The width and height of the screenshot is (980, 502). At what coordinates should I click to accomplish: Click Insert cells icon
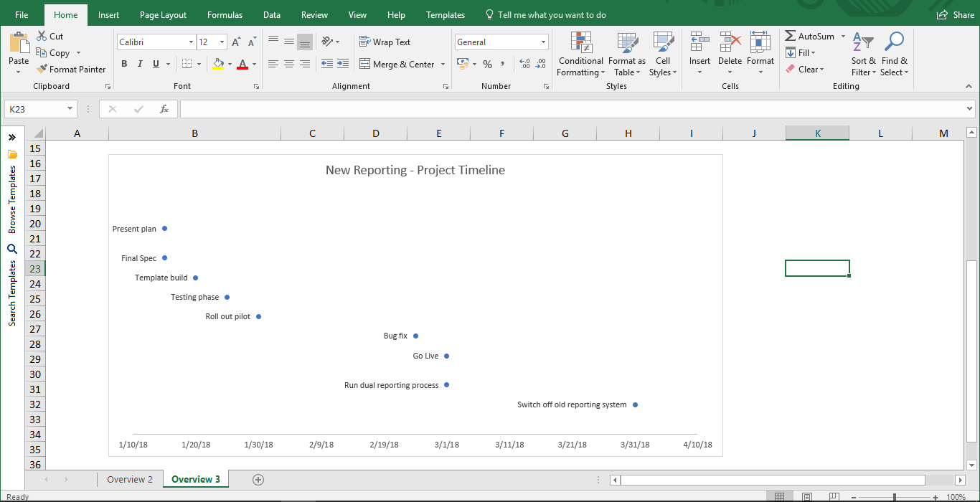point(700,42)
